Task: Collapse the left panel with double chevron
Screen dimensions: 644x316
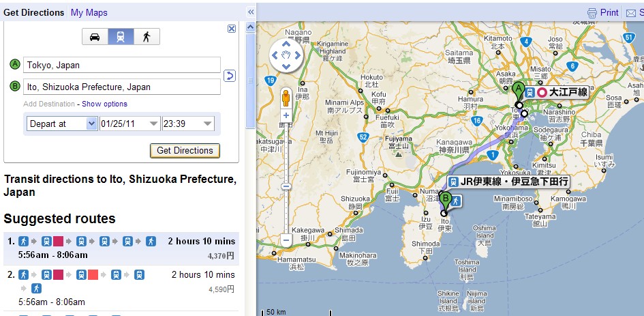Action: click(x=251, y=12)
